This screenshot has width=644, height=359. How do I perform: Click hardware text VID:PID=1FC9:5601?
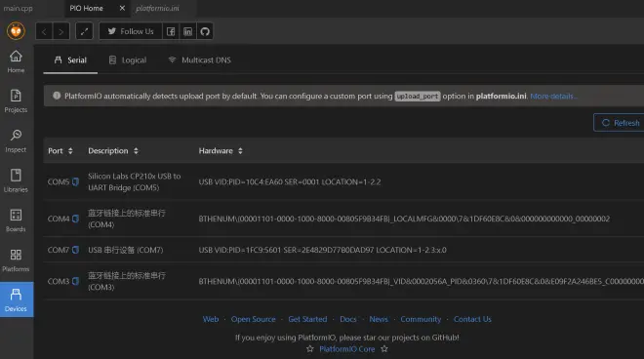coord(322,250)
